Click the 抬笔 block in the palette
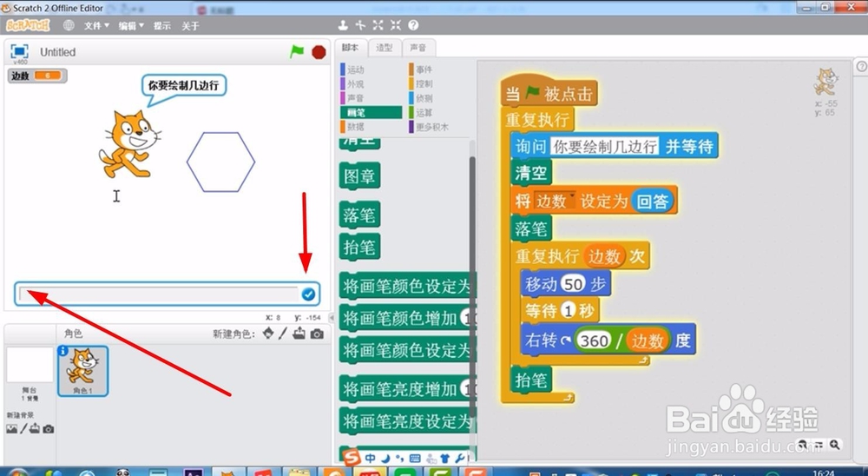This screenshot has width=868, height=476. pos(360,248)
